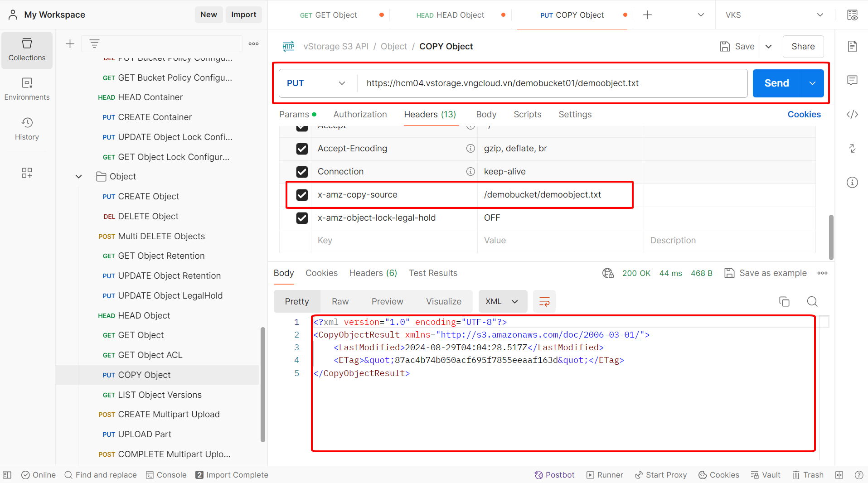The height and width of the screenshot is (483, 868).
Task: Search the response using the magnifier icon
Action: tap(812, 302)
